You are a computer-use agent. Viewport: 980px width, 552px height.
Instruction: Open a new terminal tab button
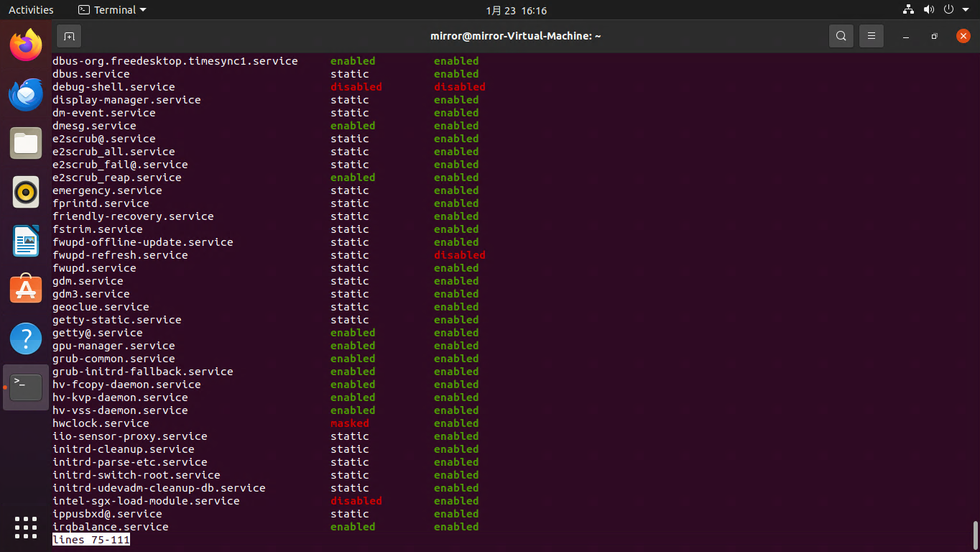(69, 36)
